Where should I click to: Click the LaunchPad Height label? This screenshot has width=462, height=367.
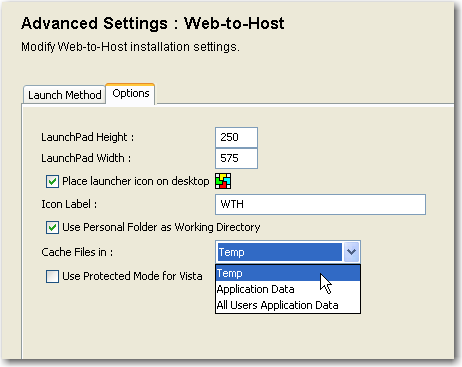pos(88,137)
